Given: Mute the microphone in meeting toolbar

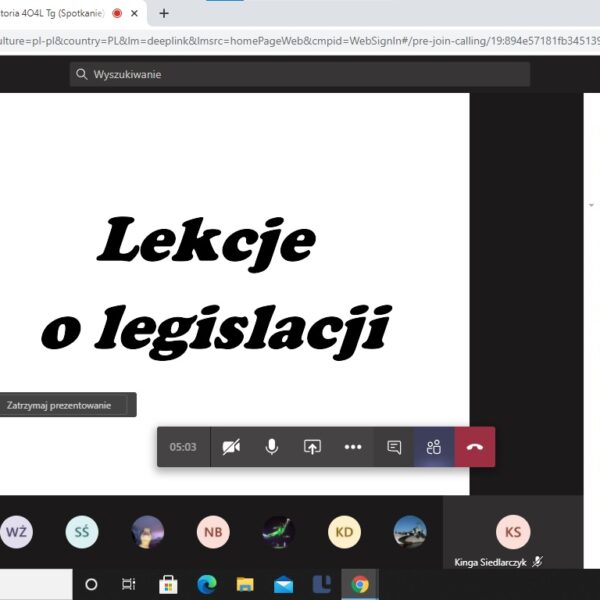Looking at the screenshot, I should (272, 447).
